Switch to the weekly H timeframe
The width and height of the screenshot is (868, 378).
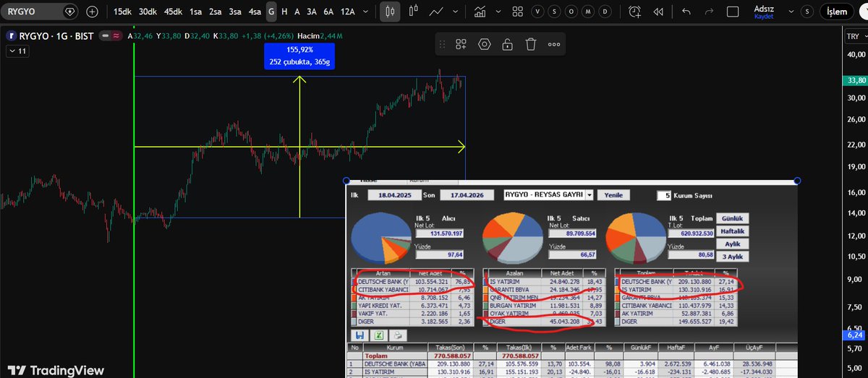coord(284,12)
